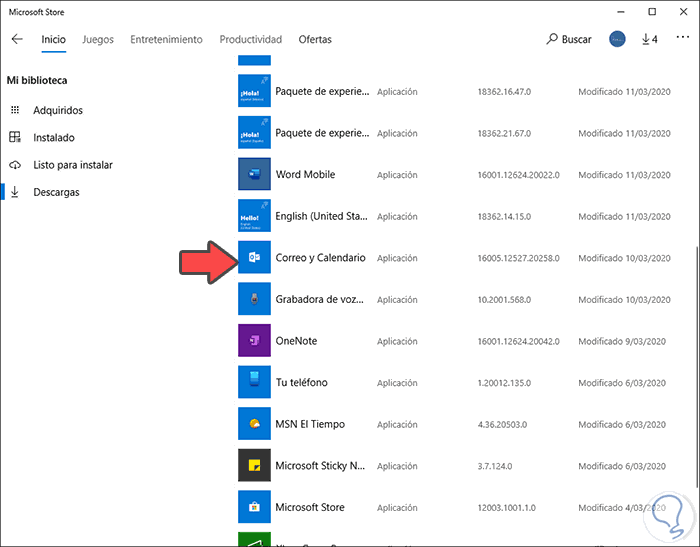
Task: Click version 16005.12527.20258.0
Action: pyautogui.click(x=518, y=258)
